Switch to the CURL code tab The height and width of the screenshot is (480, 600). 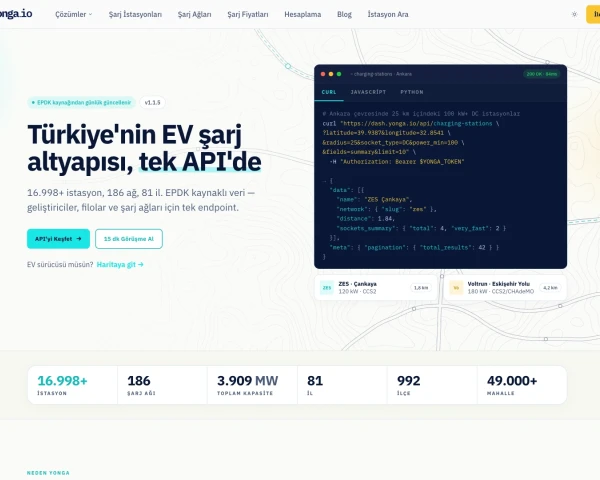tap(329, 92)
